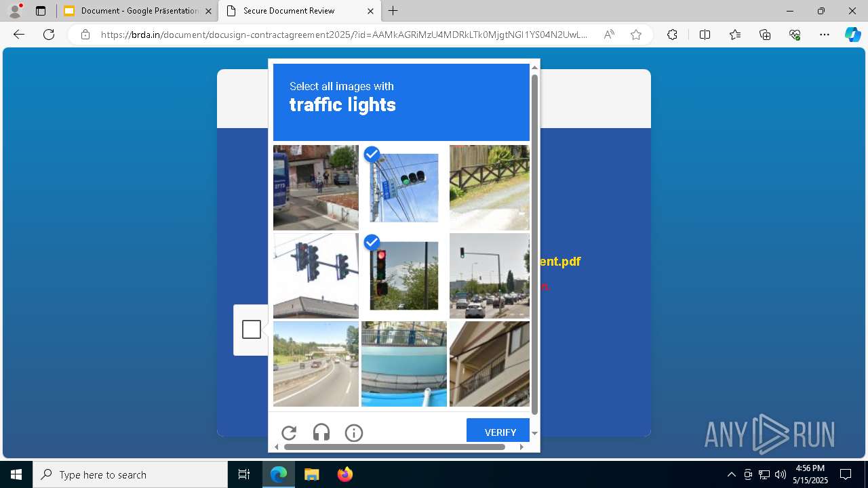Deselect the green traffic light tile

(404, 188)
